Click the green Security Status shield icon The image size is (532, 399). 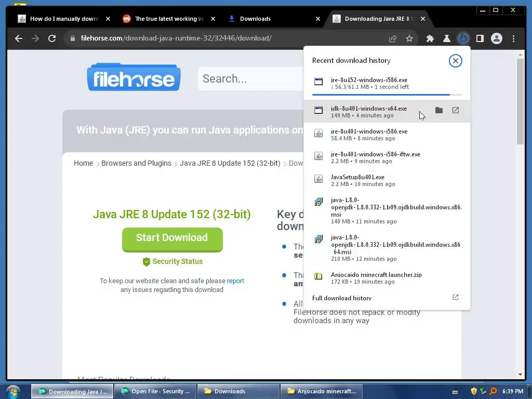click(146, 262)
